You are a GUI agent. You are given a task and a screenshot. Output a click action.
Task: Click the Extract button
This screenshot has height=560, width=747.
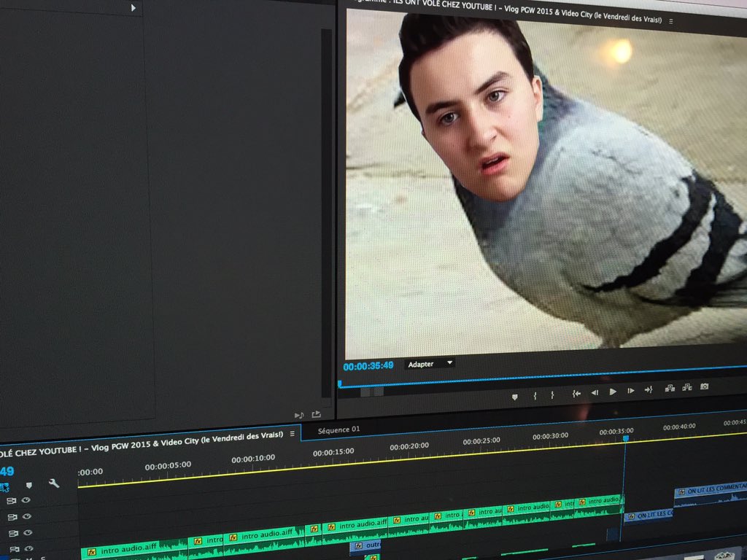[x=687, y=387]
